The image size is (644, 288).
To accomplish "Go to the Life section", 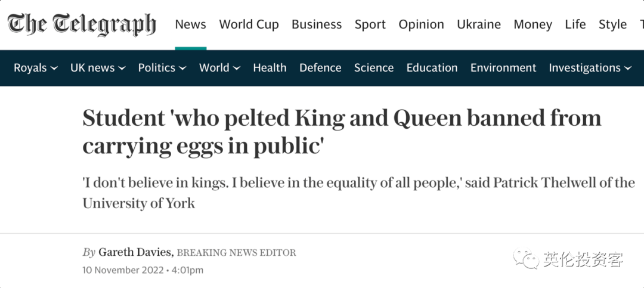I will click(575, 24).
